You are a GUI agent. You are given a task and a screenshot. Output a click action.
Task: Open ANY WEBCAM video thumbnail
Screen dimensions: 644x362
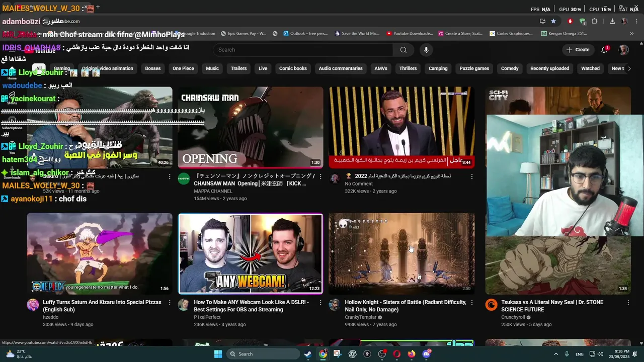251,253
